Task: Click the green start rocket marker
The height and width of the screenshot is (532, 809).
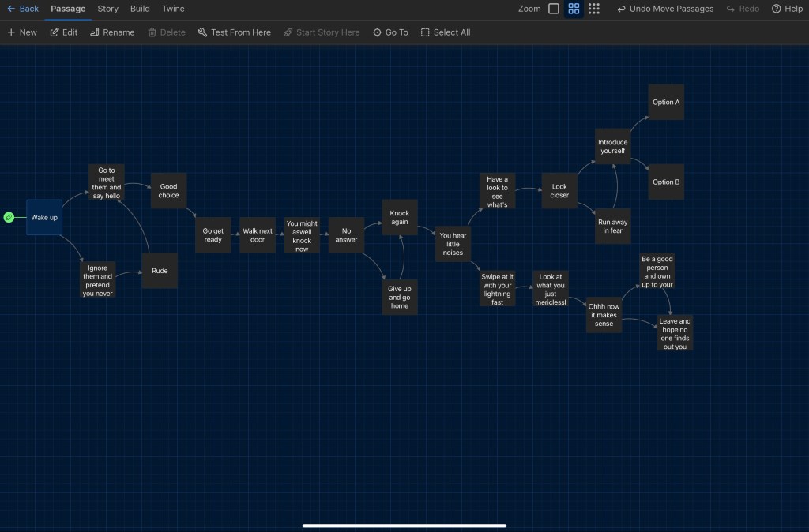Action: (9, 217)
